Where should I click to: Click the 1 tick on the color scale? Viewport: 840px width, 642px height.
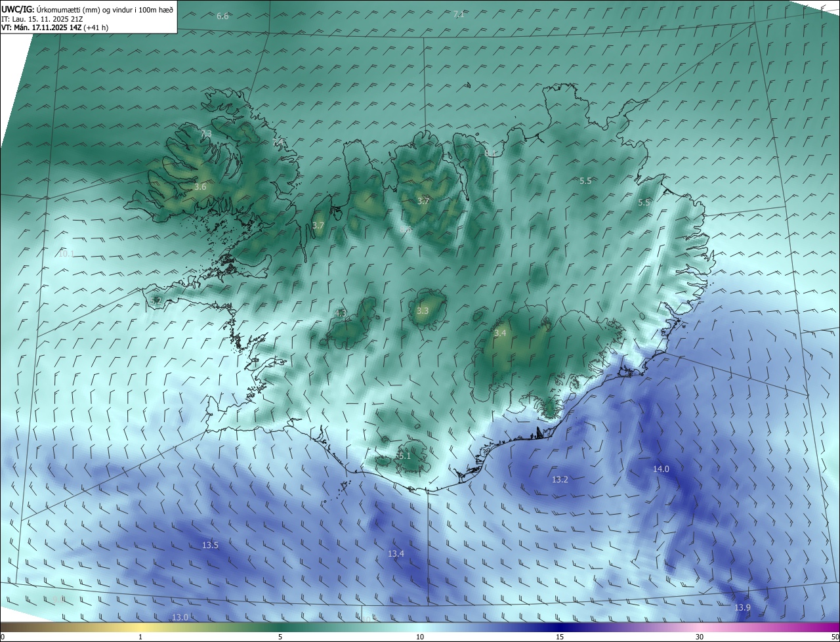coord(140,637)
